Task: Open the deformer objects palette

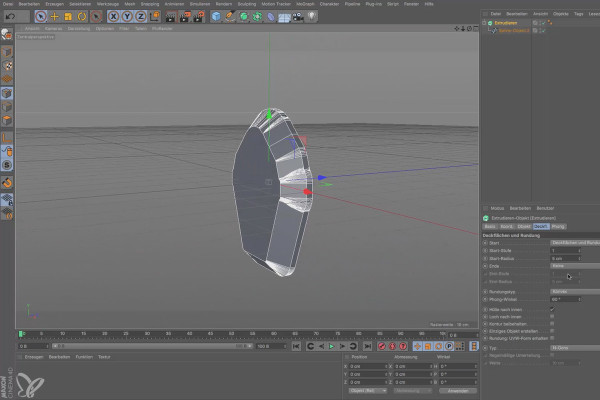Action: (271, 16)
